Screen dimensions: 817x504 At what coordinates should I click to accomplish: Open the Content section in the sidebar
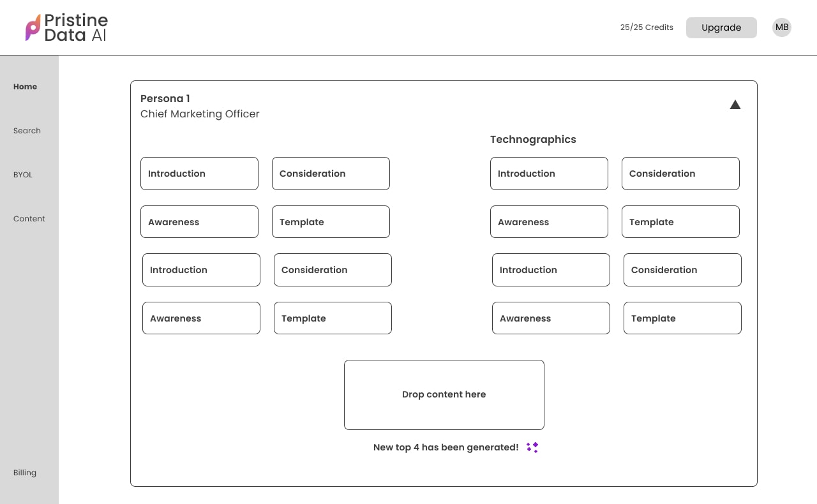[x=29, y=219]
